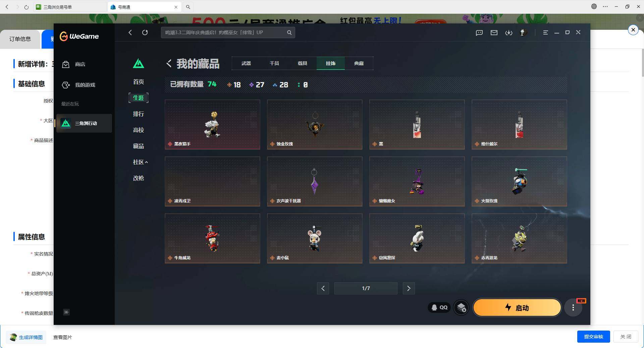The height and width of the screenshot is (348, 644).
Task: Open the 慵懒魔女 charm card
Action: (x=417, y=182)
